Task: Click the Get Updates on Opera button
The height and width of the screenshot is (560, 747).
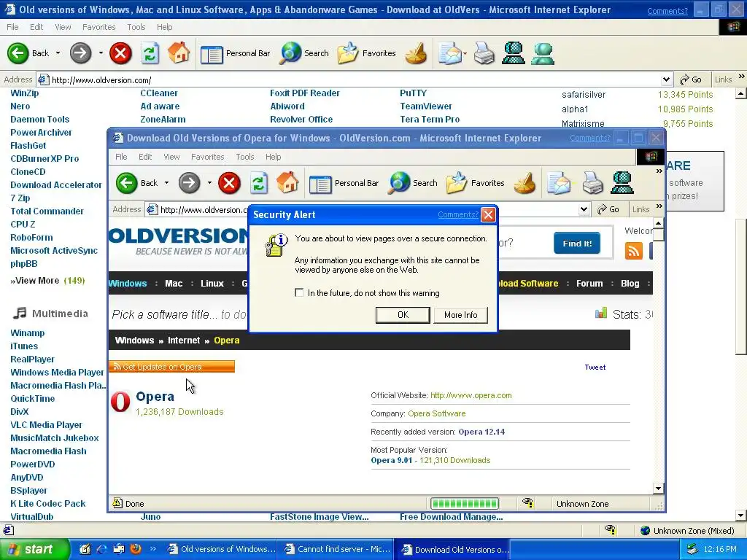Action: click(x=171, y=367)
